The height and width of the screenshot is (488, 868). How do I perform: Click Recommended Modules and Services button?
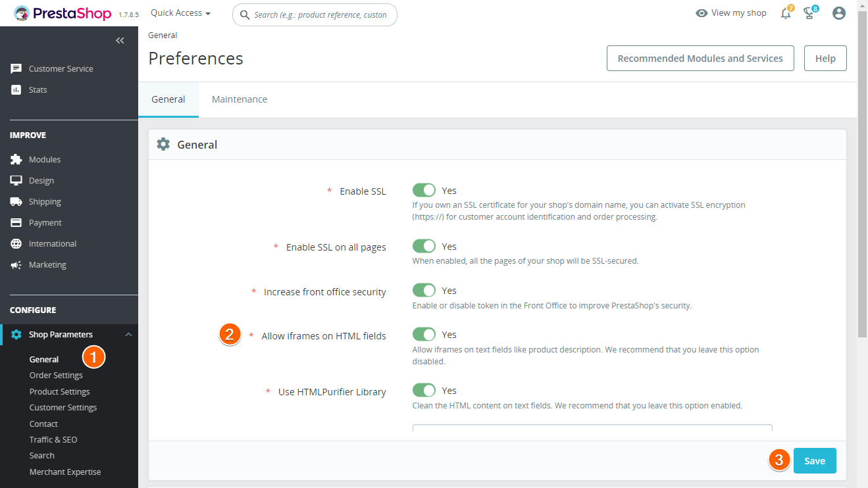pyautogui.click(x=700, y=59)
